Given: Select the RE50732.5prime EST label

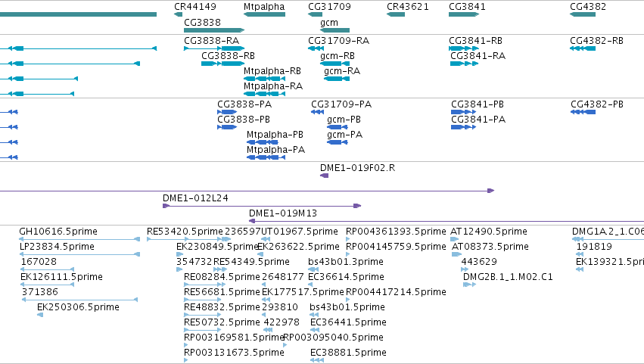Looking at the screenshot, I should 222,322.
